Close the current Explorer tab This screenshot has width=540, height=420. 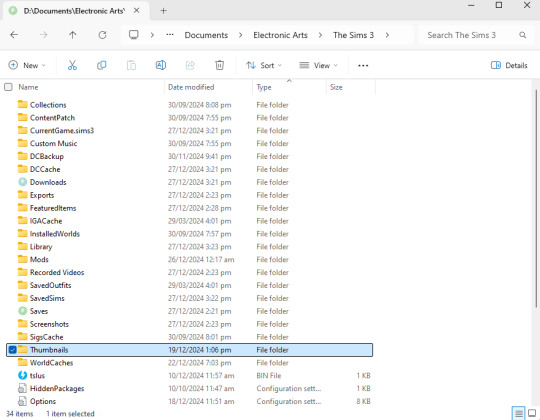pos(137,11)
